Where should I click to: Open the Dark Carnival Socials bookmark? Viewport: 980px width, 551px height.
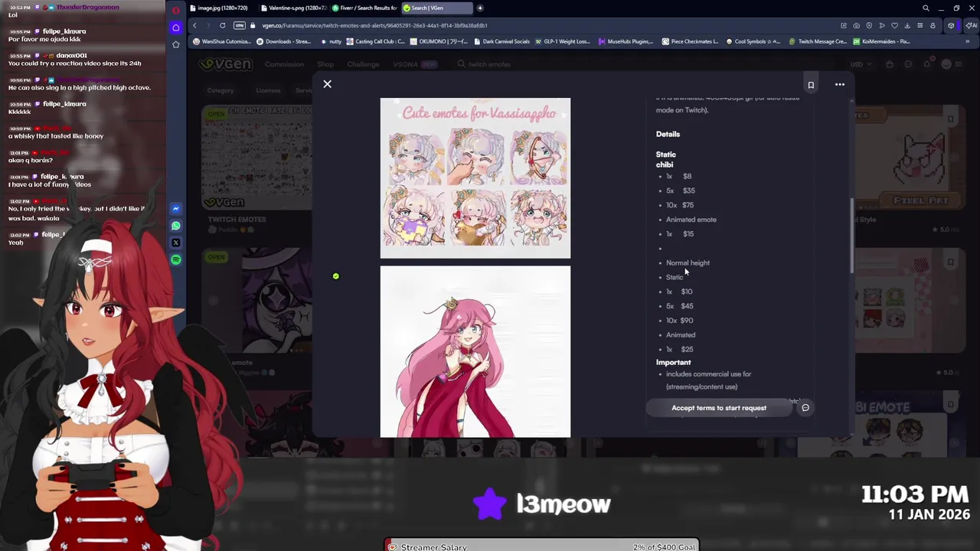click(501, 41)
